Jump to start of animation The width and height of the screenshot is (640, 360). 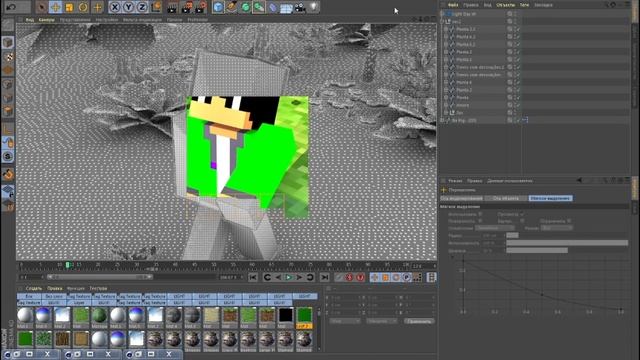[x=253, y=278]
